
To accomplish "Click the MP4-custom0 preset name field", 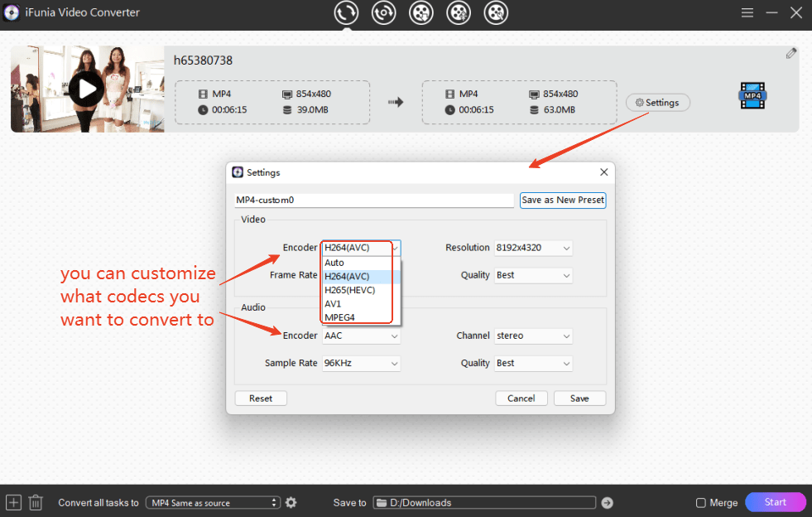I will pos(374,201).
